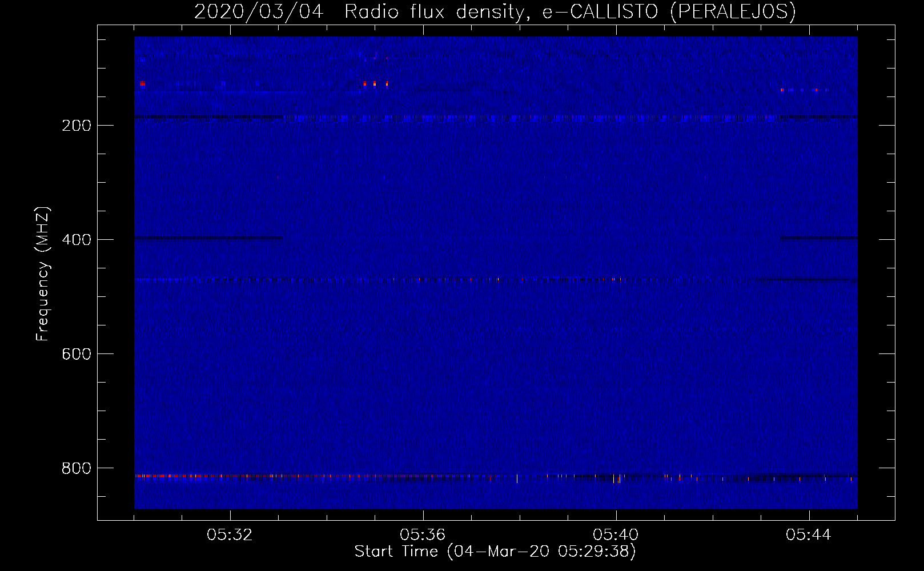Click the Frequency (MHZ) axis label
The width and height of the screenshot is (924, 571).
(43, 274)
